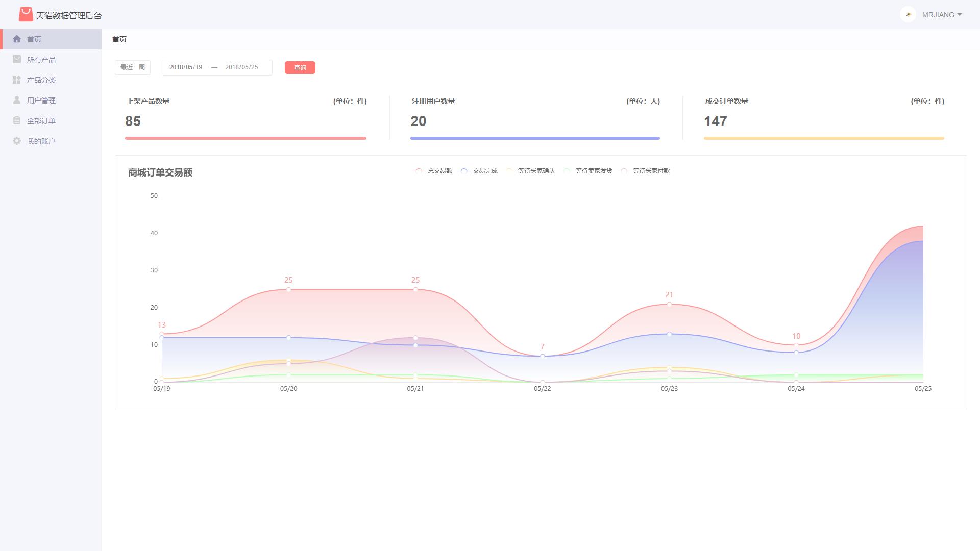Viewport: 980px width, 551px height.
Task: Open the MRJIANG account dropdown
Action: [942, 15]
